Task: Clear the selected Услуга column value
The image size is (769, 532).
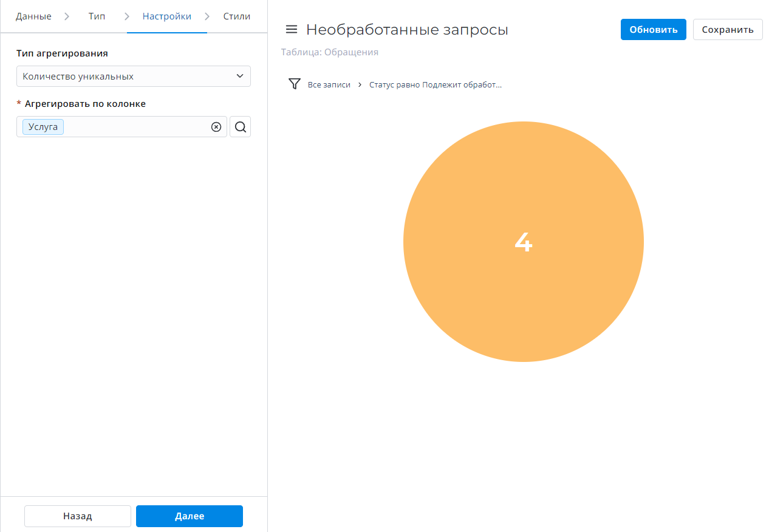Action: [x=216, y=127]
